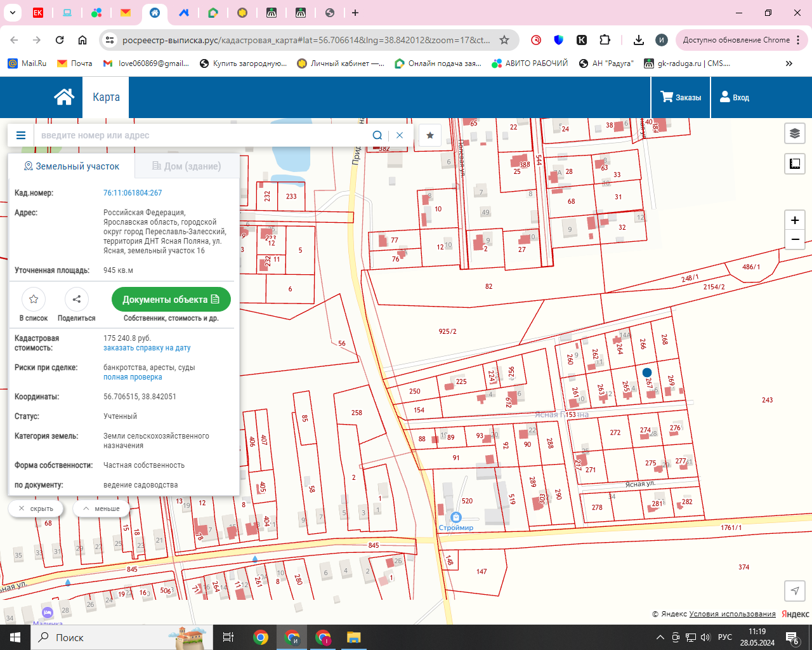Open the cadastral number 76:11:061804:267 link

tap(133, 193)
